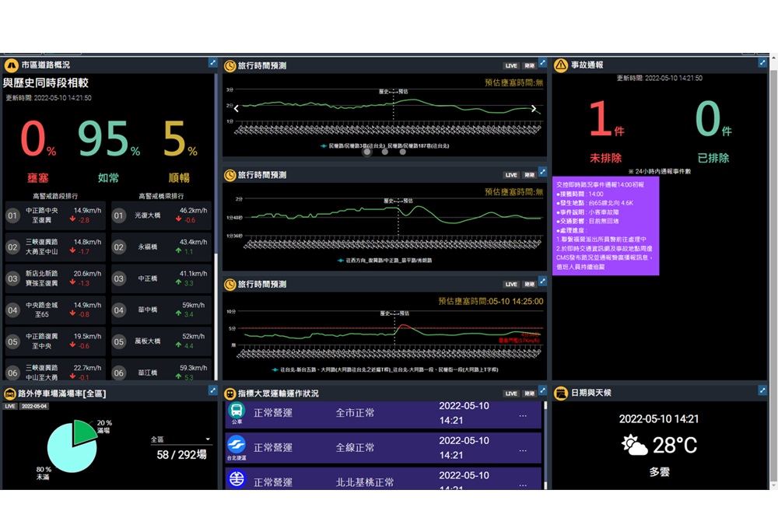Select 速報 tab on the transit operations panel

click(531, 392)
